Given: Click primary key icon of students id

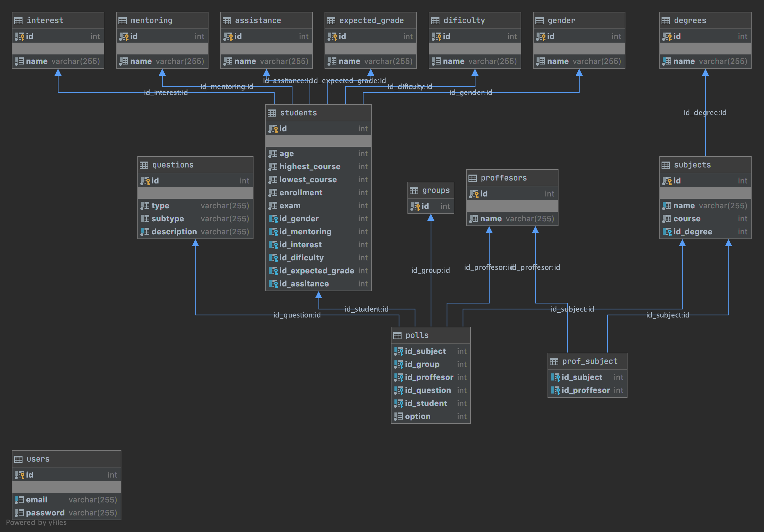Looking at the screenshot, I should tap(273, 129).
